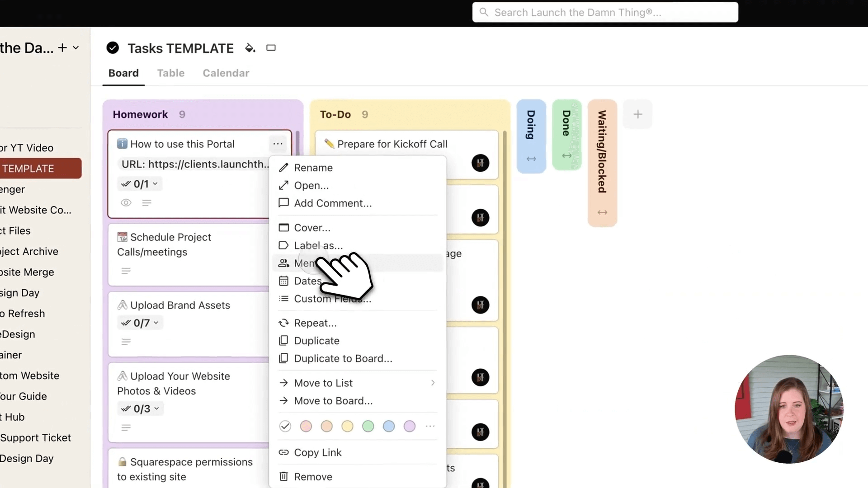Image resolution: width=868 pixels, height=488 pixels.
Task: Expand the Waiting/Blocked list arrow icon
Action: [x=602, y=212]
